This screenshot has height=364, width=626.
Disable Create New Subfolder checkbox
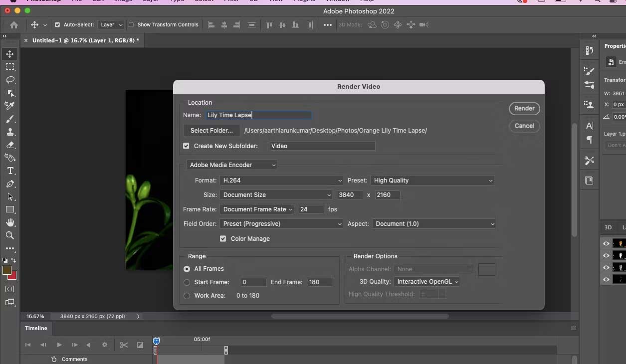(186, 146)
